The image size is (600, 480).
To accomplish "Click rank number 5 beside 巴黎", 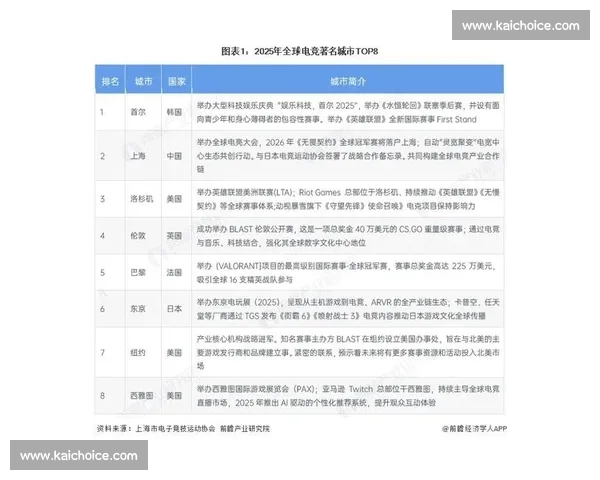I will [102, 272].
